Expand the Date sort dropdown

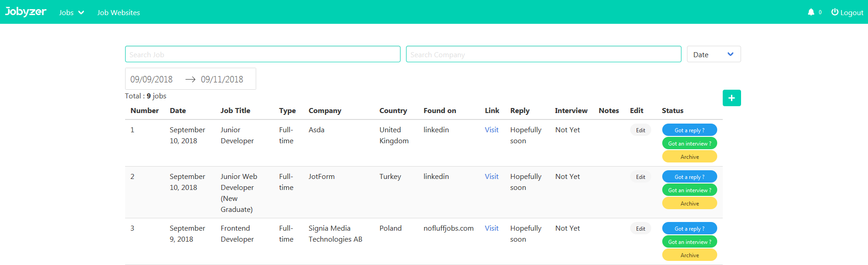(713, 54)
